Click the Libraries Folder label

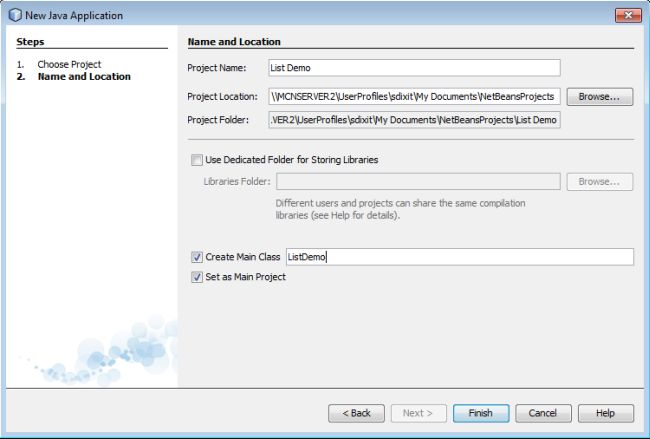point(237,182)
